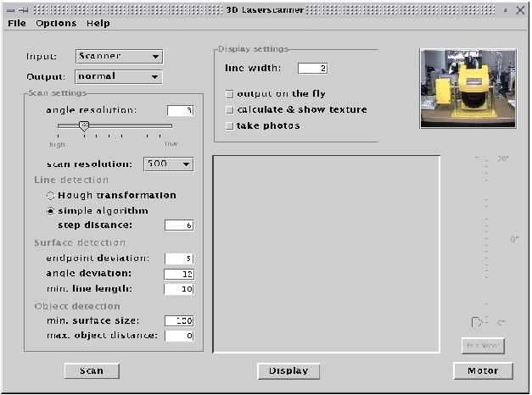Select the Hough transformation radio button
The width and height of the screenshot is (532, 395).
pyautogui.click(x=51, y=196)
